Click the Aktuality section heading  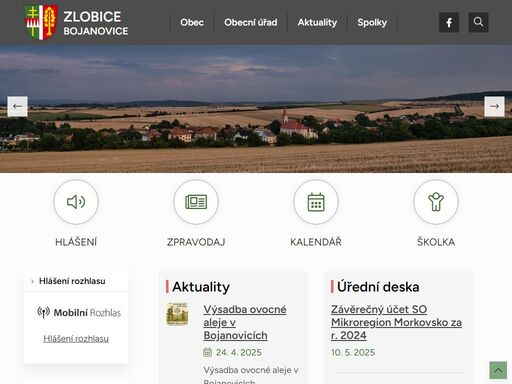point(201,287)
